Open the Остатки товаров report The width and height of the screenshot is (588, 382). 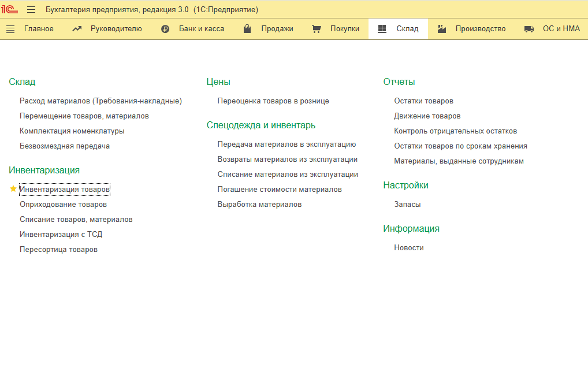click(423, 101)
